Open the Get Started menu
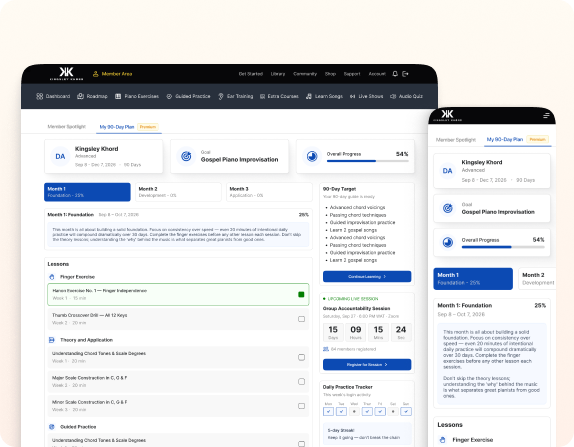This screenshot has width=574, height=447. tap(251, 74)
